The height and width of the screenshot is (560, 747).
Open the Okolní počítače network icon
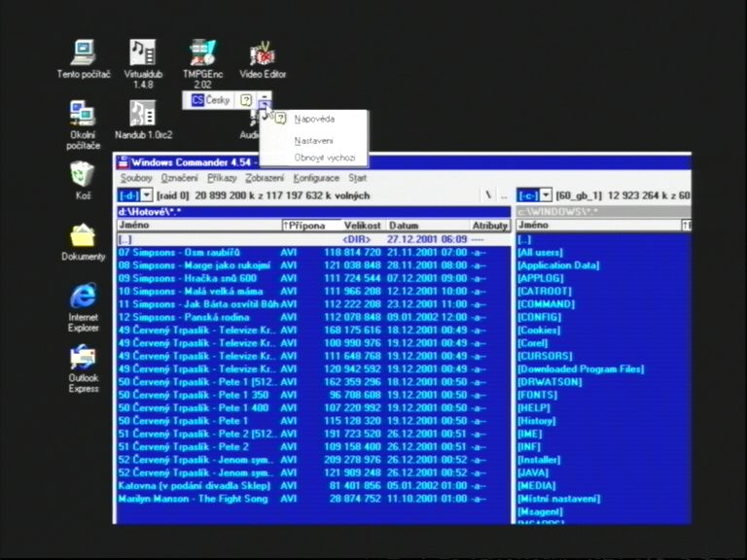click(x=83, y=124)
